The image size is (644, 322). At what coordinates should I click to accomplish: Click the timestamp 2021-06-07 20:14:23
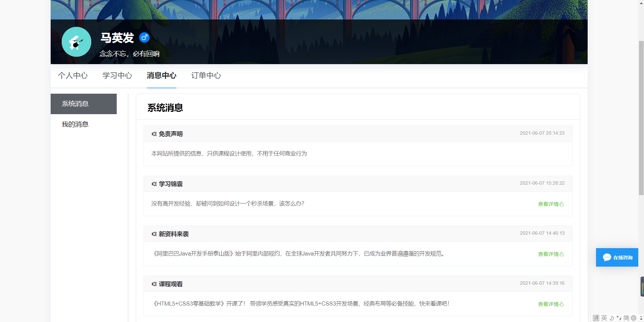tap(542, 133)
